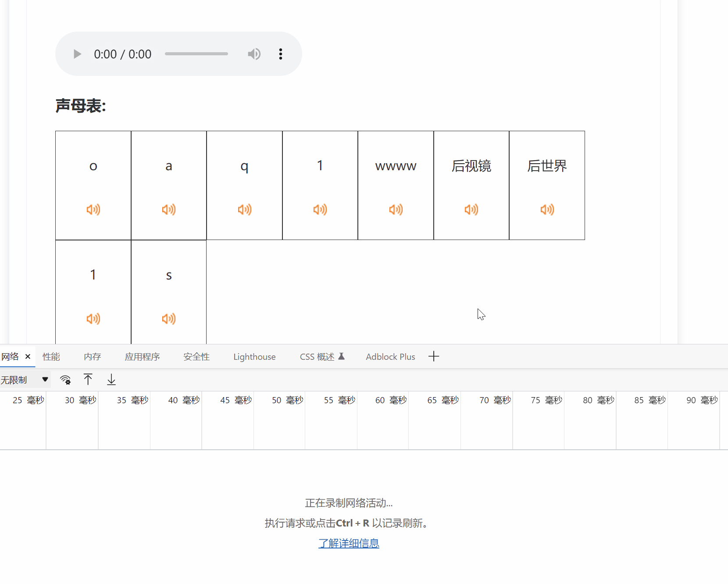Play audio for the letter 'o' cell
This screenshot has height=584, width=728.
point(93,210)
